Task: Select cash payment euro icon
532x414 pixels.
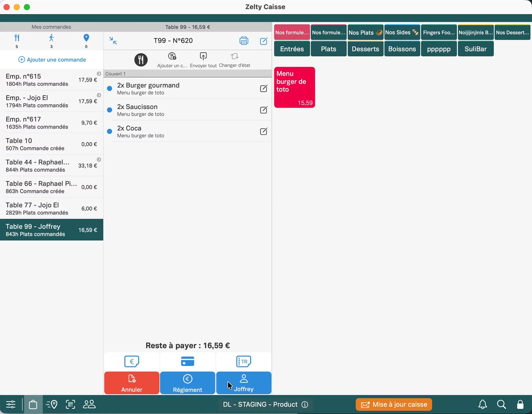Action: (132, 361)
